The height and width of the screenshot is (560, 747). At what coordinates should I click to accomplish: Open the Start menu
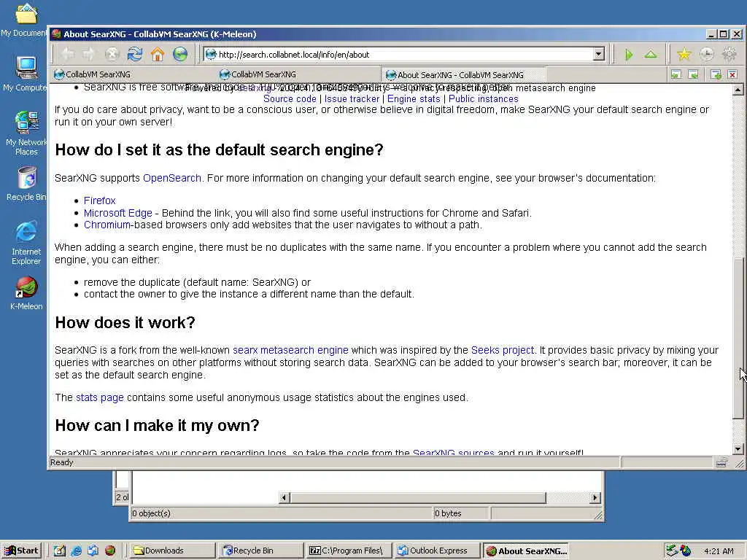tap(21, 551)
